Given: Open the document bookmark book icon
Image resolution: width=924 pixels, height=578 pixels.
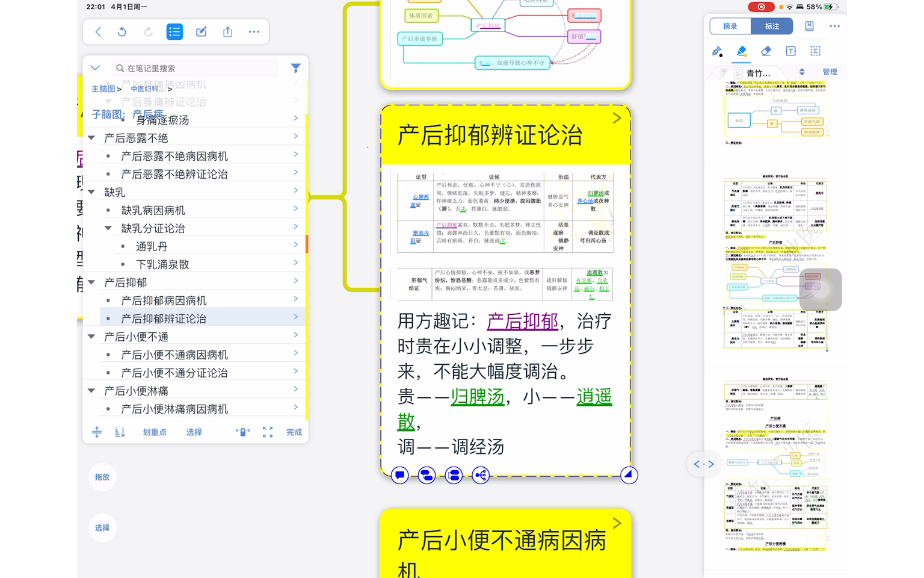Looking at the screenshot, I should (x=809, y=26).
